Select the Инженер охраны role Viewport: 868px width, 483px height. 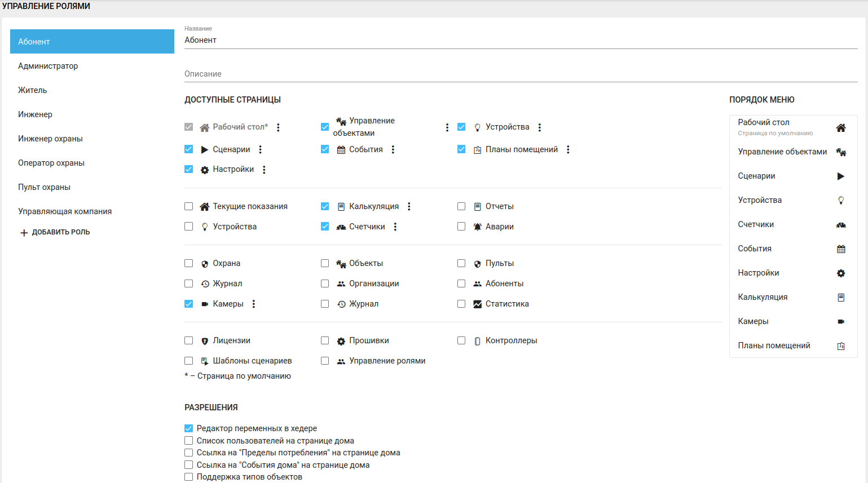point(50,139)
